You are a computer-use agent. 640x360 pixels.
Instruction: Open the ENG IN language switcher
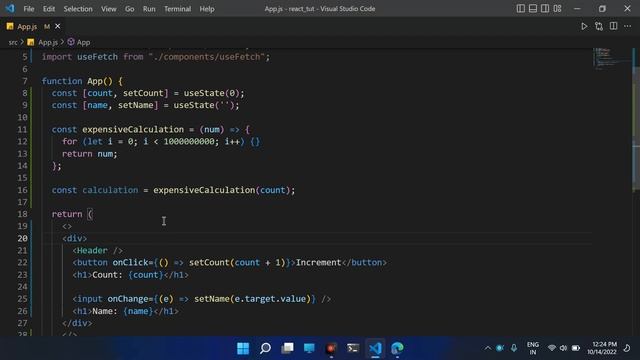pos(533,348)
